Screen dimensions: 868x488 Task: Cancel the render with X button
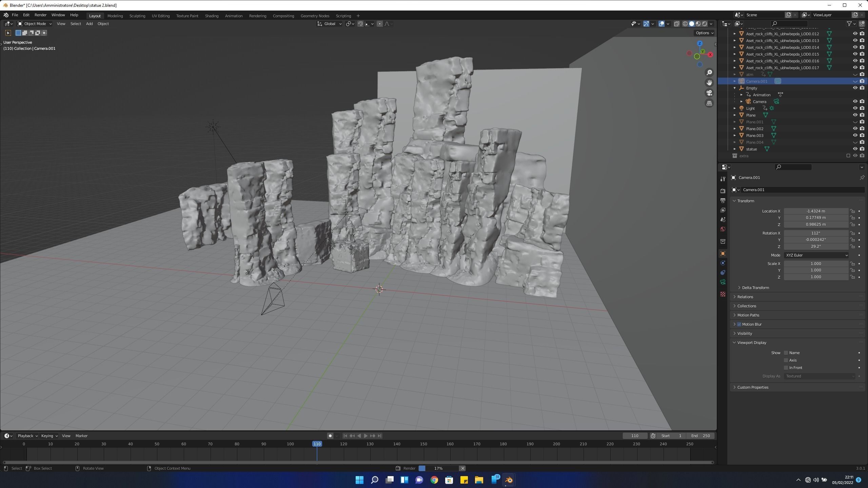click(462, 468)
